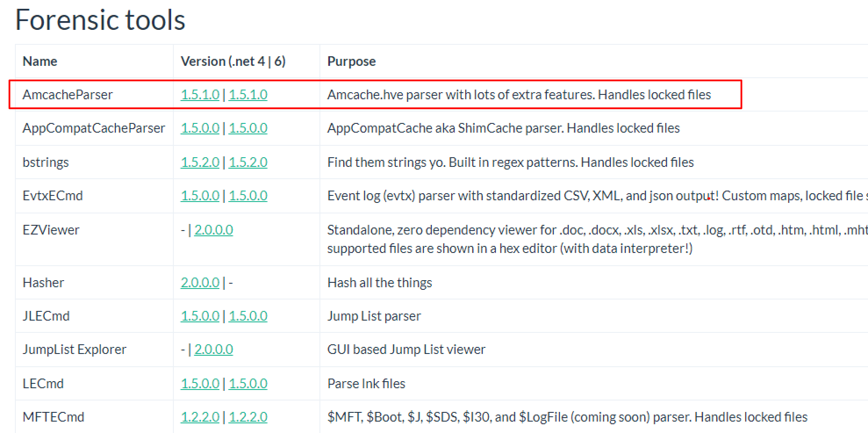Download MFTECmd .net 6 version 1.2.2.0
Screen dimensions: 868x433
click(248, 417)
